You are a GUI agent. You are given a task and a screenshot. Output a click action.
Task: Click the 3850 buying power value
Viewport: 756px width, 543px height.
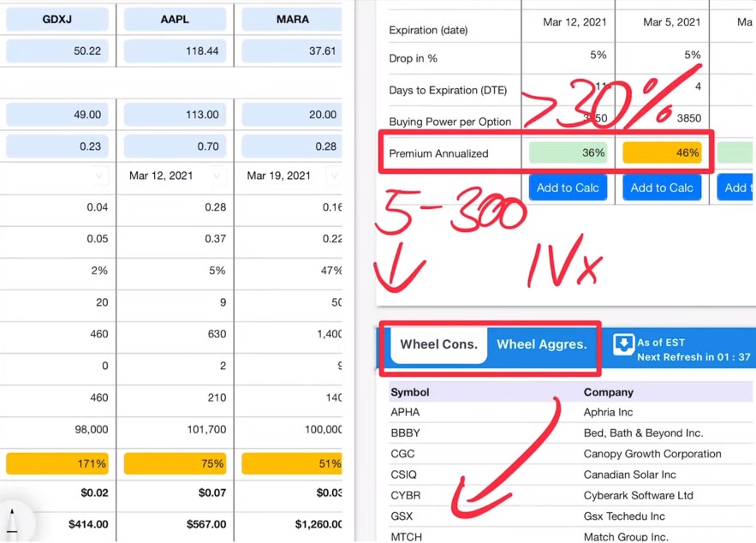tap(688, 118)
